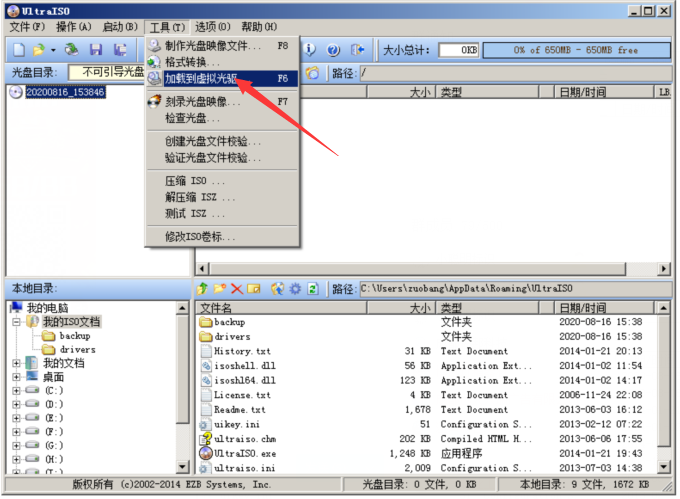
Task: Click the UltraISO.exe application icon in list
Action: coord(205,453)
